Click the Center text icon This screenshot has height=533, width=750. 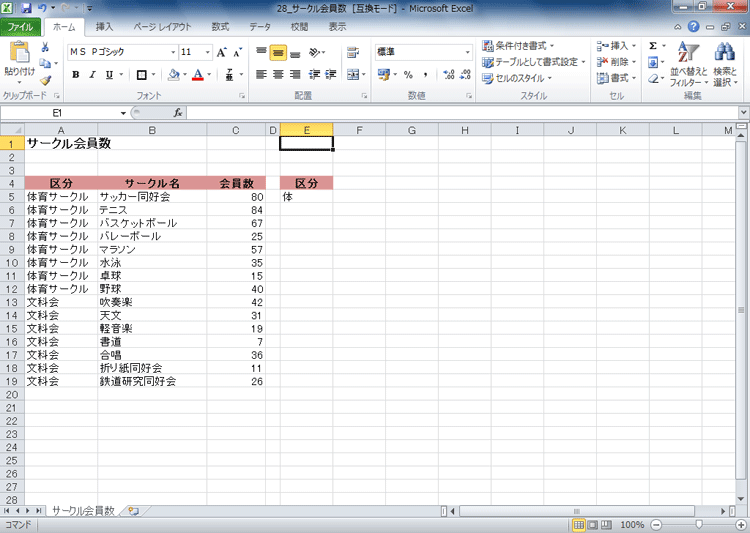(x=278, y=74)
